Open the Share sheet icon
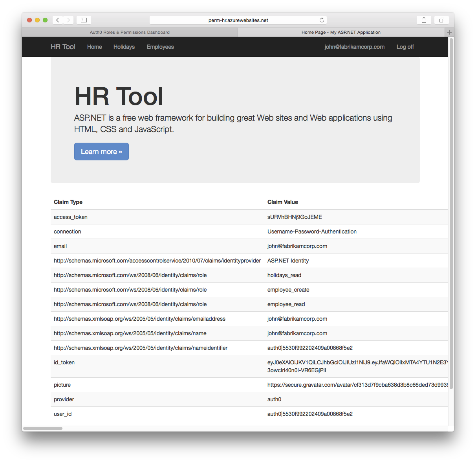 tap(424, 20)
